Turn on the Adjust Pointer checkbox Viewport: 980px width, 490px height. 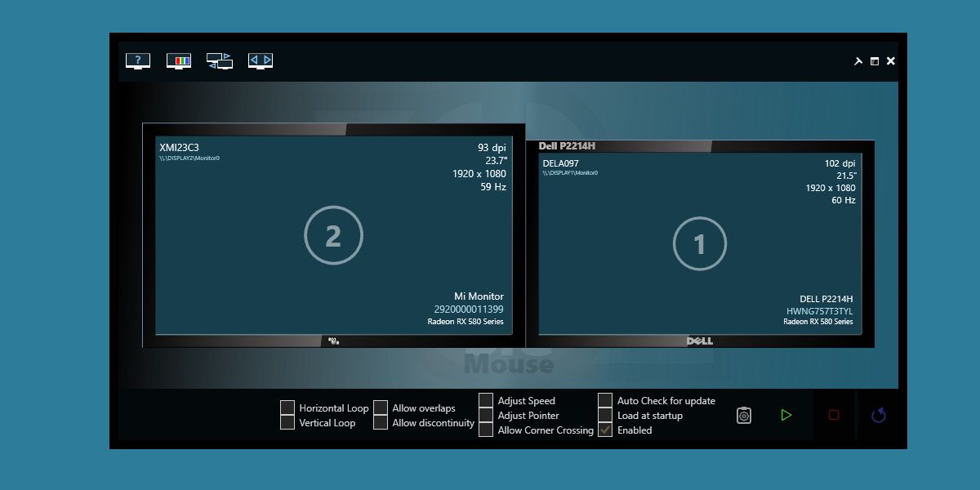click(x=486, y=415)
